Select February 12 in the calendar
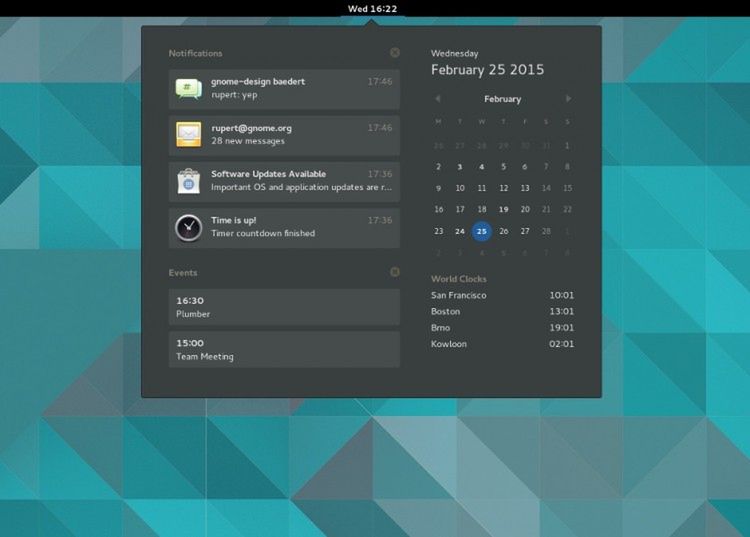750x537 pixels. pos(503,188)
